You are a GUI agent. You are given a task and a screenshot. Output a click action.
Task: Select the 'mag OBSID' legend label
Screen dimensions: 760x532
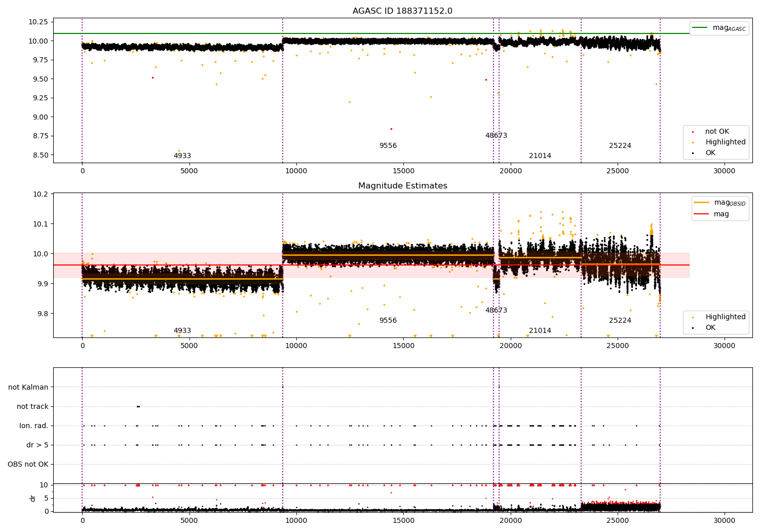pos(730,203)
